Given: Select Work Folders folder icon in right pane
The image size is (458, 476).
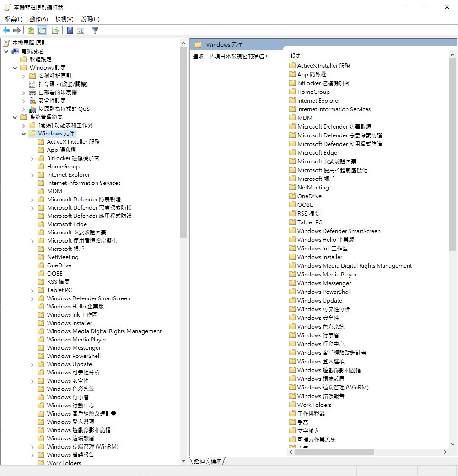Looking at the screenshot, I should 292,405.
